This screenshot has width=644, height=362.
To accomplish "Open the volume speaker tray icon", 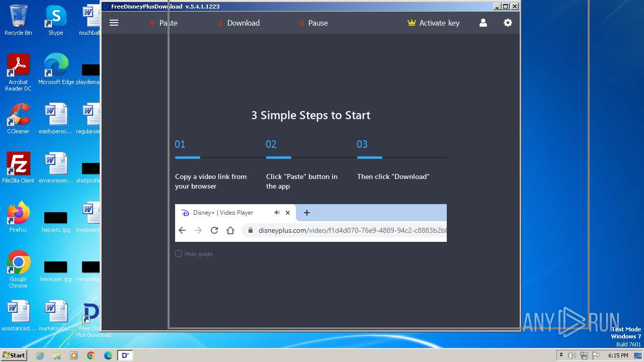I will pyautogui.click(x=572, y=355).
